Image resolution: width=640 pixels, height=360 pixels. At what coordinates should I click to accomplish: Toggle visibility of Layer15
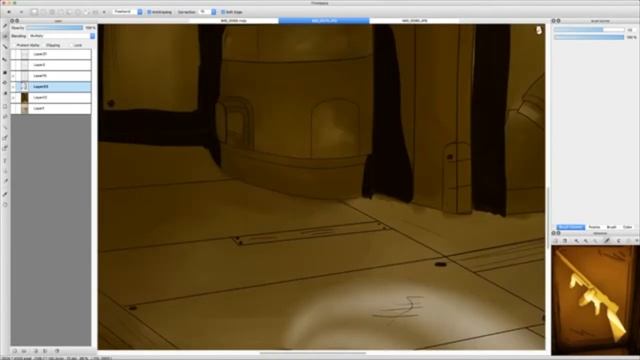pos(13,76)
